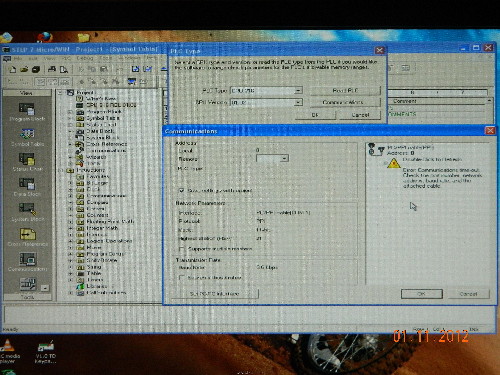
Task: Click Communications button in PLC Type dialog
Action: point(345,102)
